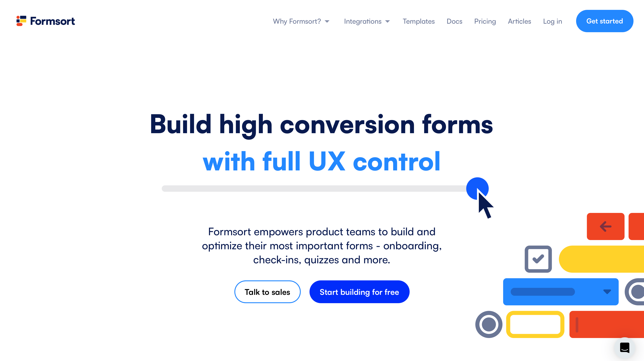This screenshot has width=644, height=361.
Task: Drag the progress bar slider control
Action: point(477,188)
